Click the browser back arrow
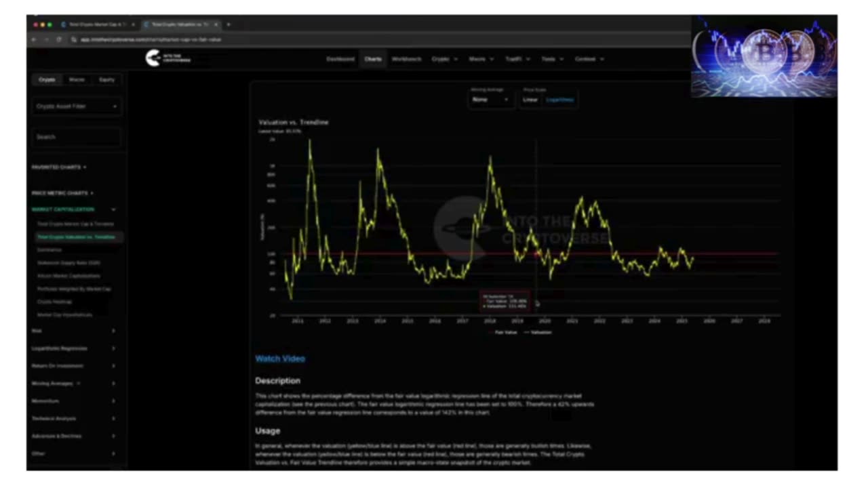 (x=34, y=39)
